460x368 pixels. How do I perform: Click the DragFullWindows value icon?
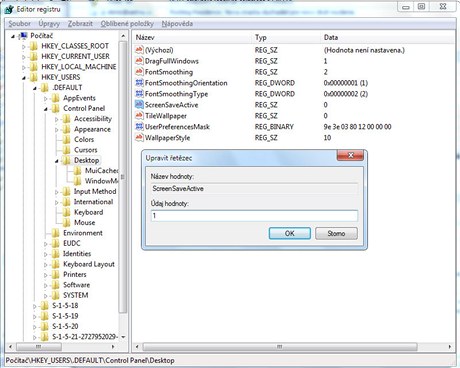139,61
